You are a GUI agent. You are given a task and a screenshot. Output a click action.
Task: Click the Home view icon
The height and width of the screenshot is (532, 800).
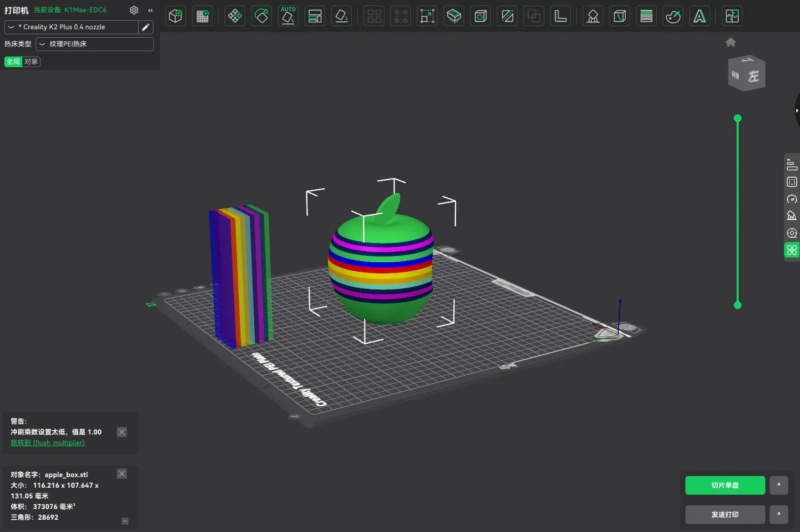tap(731, 42)
